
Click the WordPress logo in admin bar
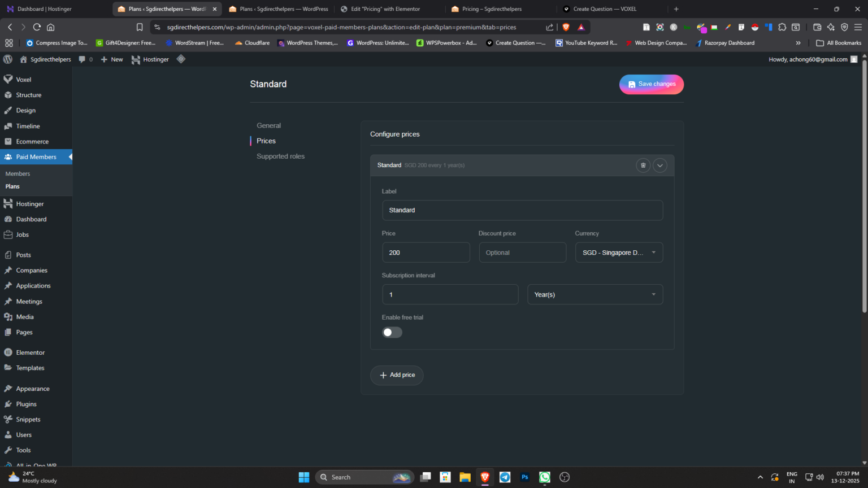click(x=8, y=59)
